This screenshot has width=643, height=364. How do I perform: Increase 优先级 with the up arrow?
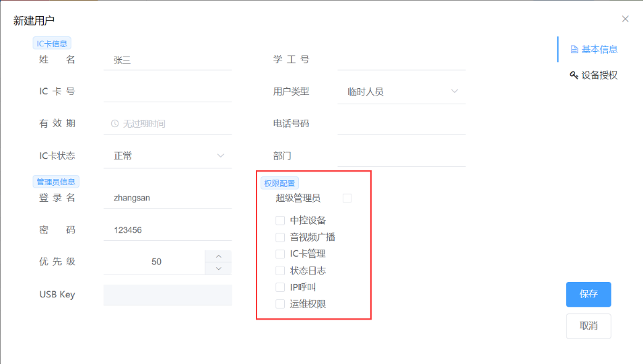click(218, 256)
